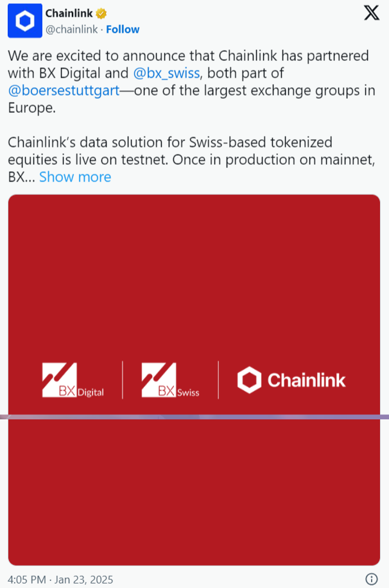The image size is (389, 588).
Task: Visit the @chainlink handle
Action: point(73,29)
